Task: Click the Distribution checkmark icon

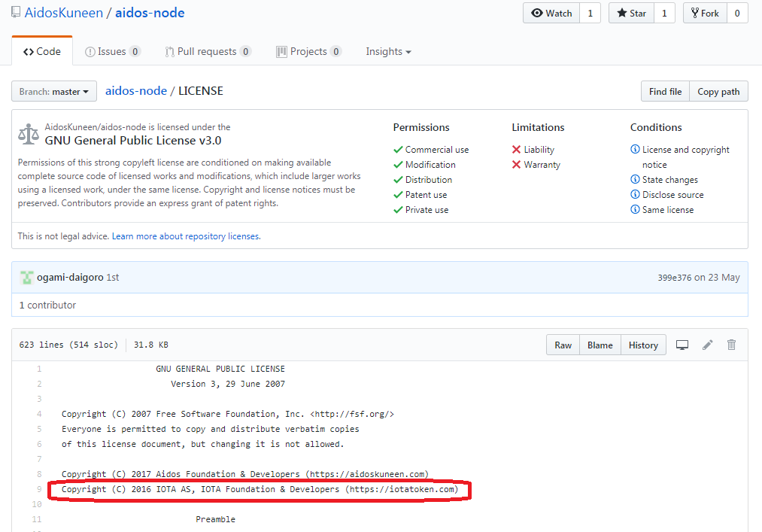Action: coord(398,180)
